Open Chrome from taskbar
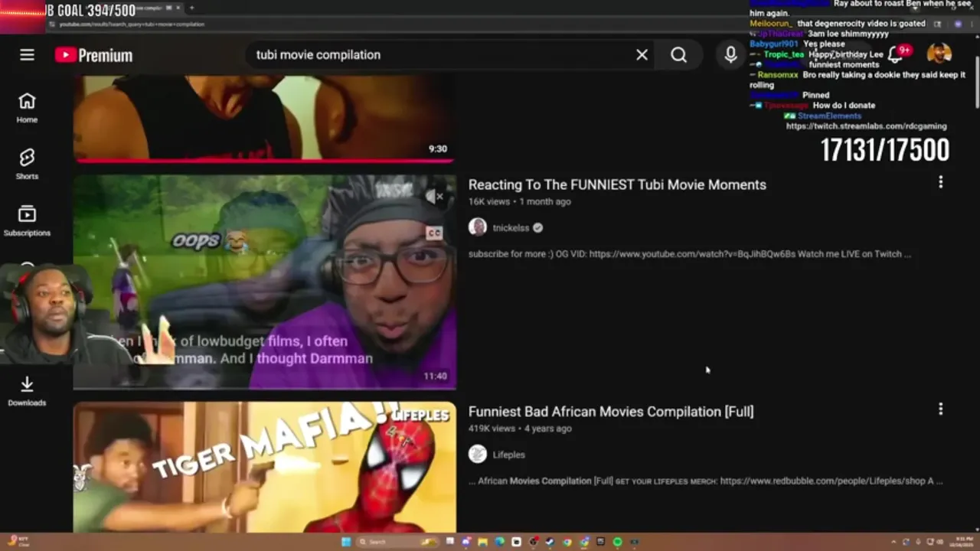Screen dimensions: 980x551 [567, 542]
